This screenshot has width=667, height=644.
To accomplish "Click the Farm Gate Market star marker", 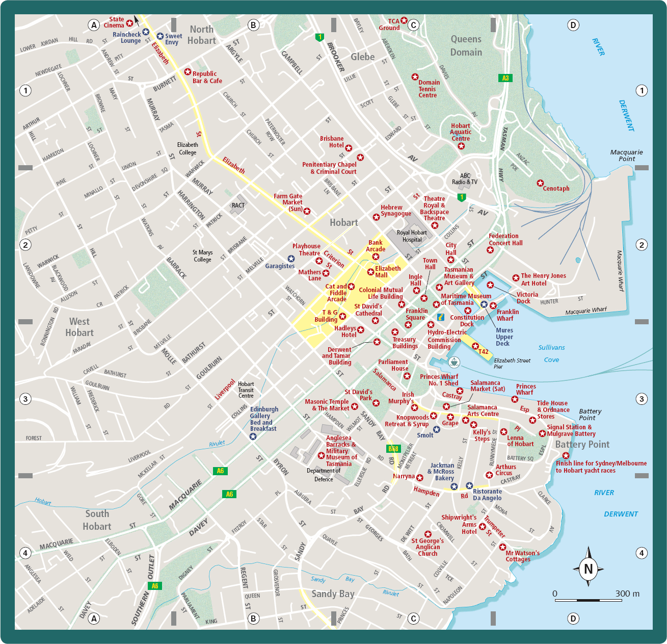I will click(x=307, y=211).
